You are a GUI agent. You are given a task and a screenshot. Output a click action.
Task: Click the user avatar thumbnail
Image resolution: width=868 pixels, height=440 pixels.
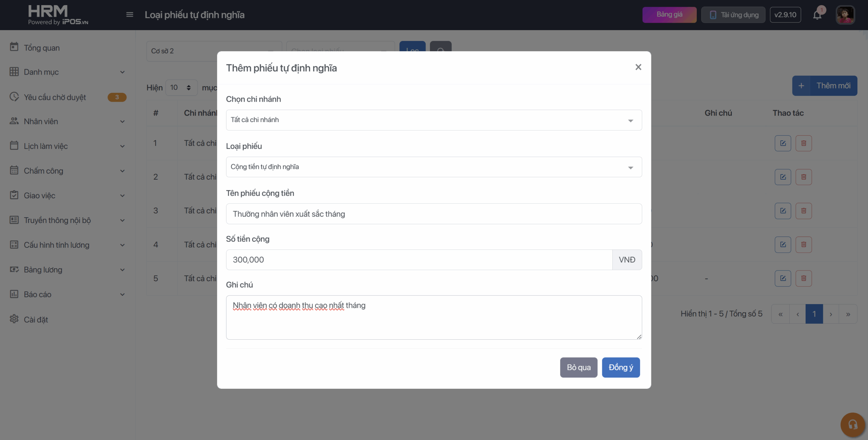click(x=845, y=15)
